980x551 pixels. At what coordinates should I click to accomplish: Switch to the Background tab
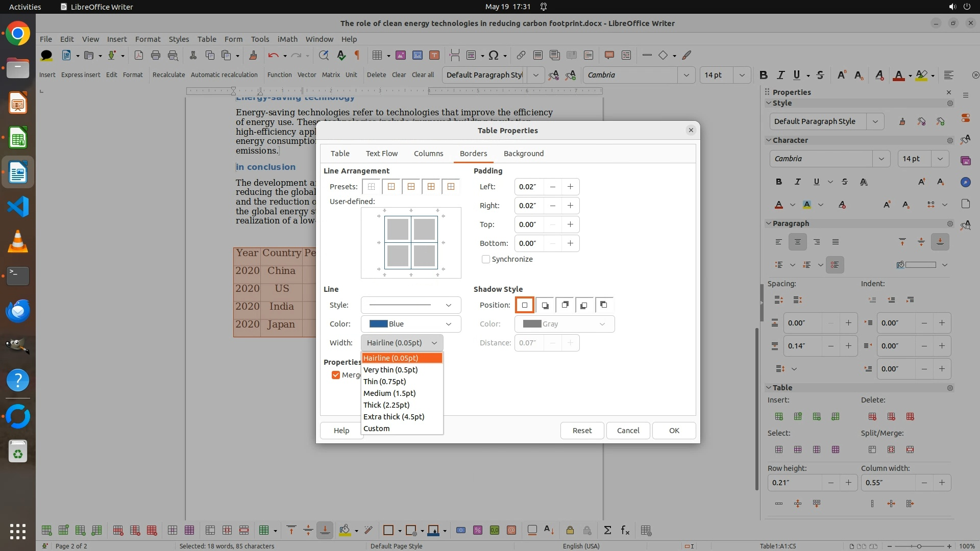[523, 154]
